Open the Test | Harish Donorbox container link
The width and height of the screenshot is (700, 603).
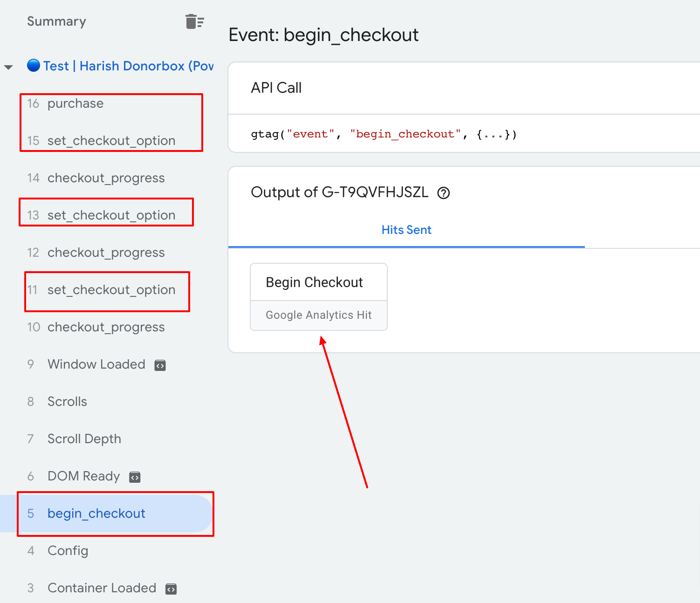coord(128,66)
